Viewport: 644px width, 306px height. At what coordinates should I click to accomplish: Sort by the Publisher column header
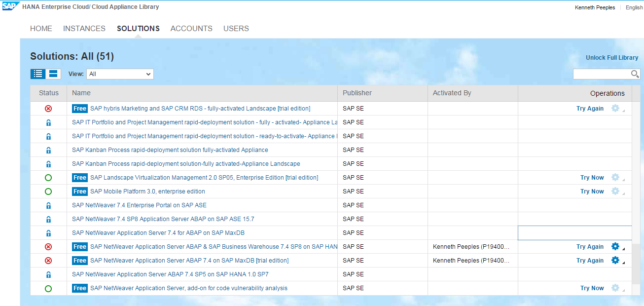pos(383,93)
